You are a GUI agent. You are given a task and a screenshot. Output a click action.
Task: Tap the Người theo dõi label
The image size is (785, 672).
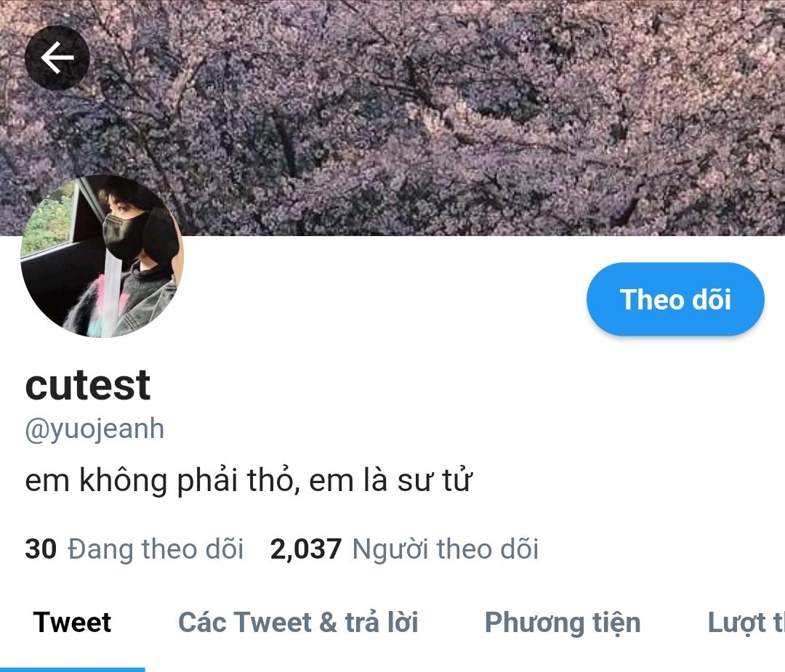tap(446, 549)
